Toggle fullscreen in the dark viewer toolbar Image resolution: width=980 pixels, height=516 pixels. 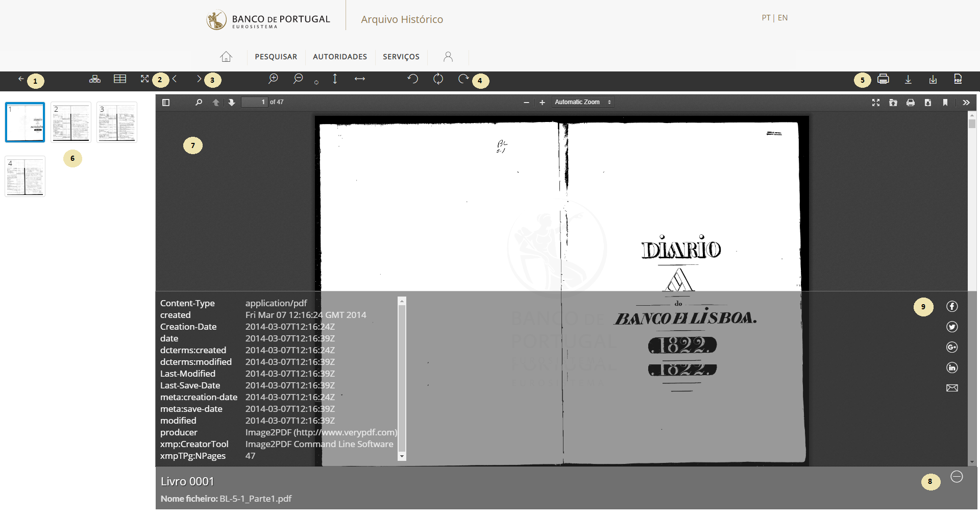point(145,79)
